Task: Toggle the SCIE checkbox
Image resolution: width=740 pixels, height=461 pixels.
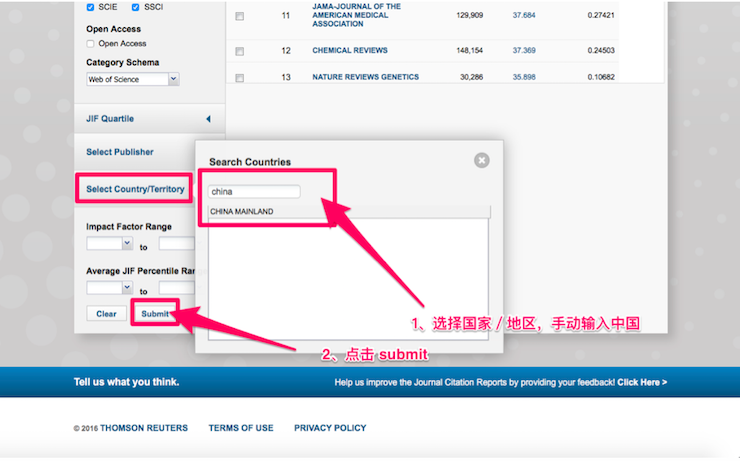Action: pyautogui.click(x=91, y=8)
